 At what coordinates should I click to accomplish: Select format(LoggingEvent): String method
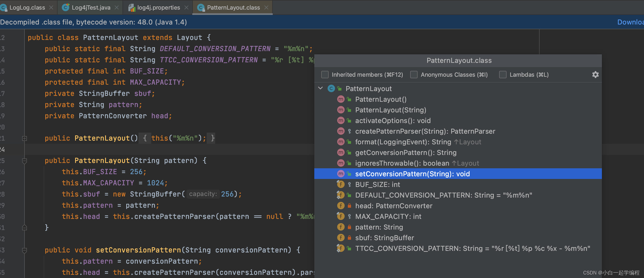click(x=458, y=142)
